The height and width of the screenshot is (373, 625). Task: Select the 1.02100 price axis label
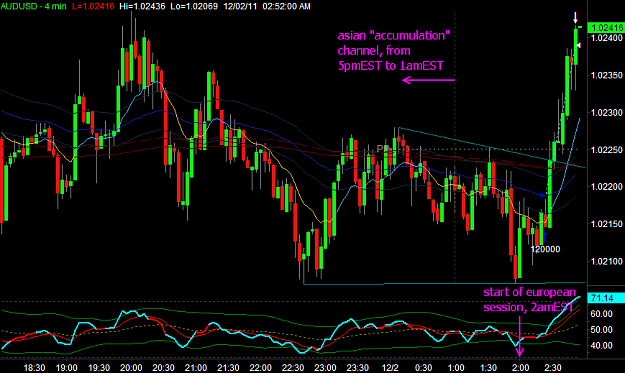tap(607, 261)
